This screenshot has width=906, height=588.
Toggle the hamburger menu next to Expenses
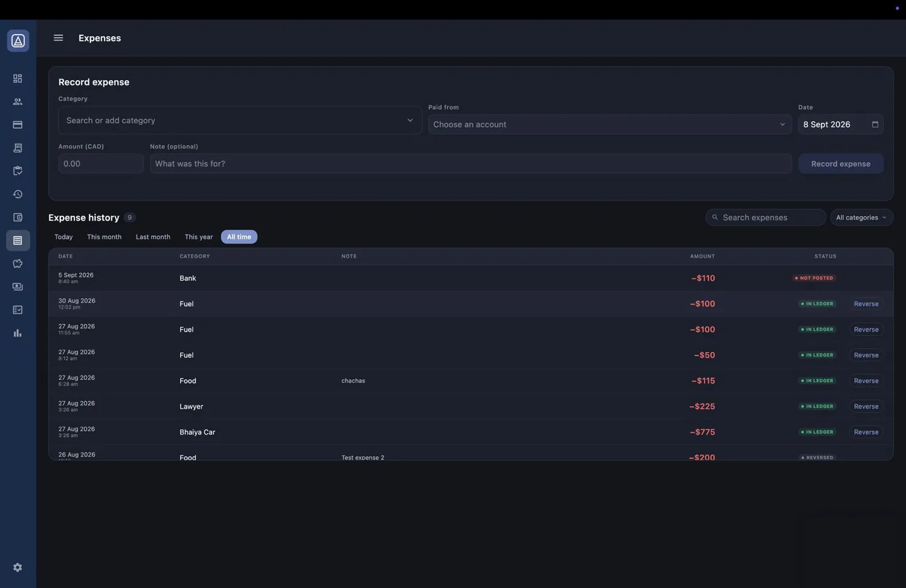[x=59, y=38]
